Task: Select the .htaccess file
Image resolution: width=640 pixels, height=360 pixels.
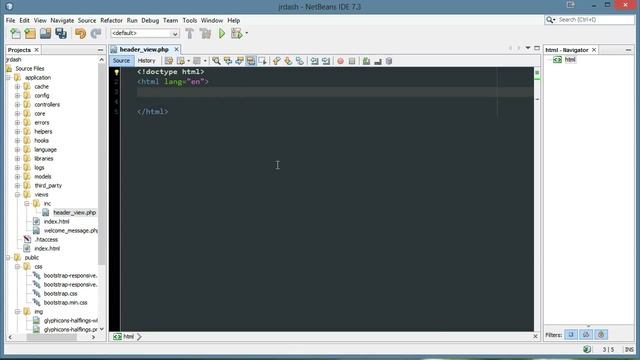Action: tap(46, 240)
